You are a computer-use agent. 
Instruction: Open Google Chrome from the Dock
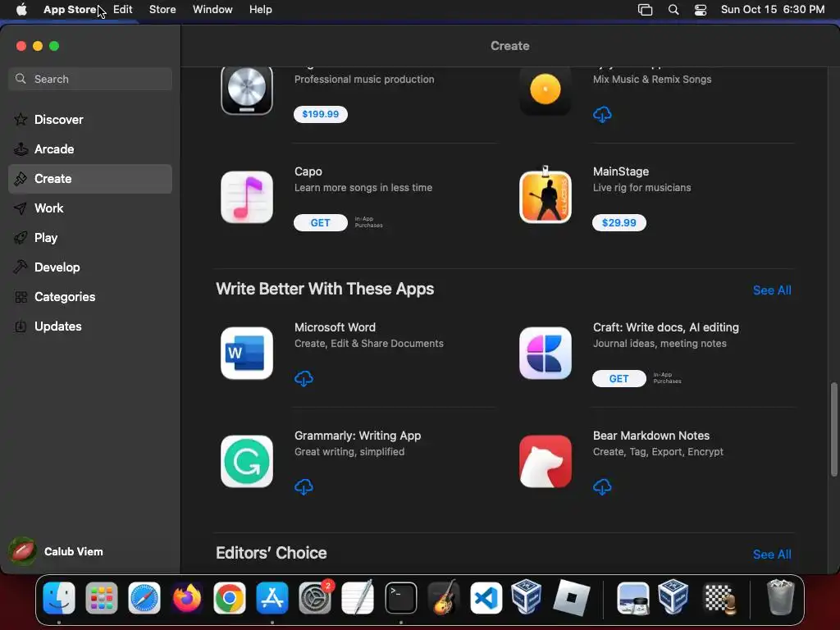(230, 598)
